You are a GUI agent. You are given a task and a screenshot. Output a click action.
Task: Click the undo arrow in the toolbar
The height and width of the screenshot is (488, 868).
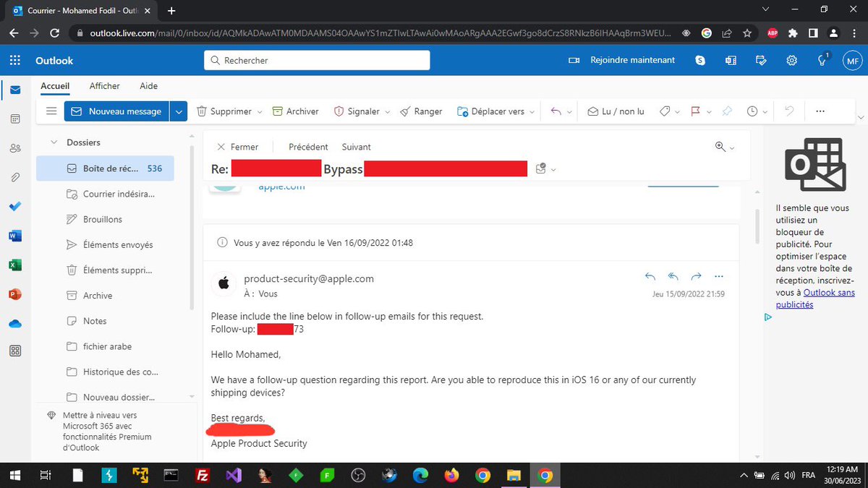pos(789,111)
